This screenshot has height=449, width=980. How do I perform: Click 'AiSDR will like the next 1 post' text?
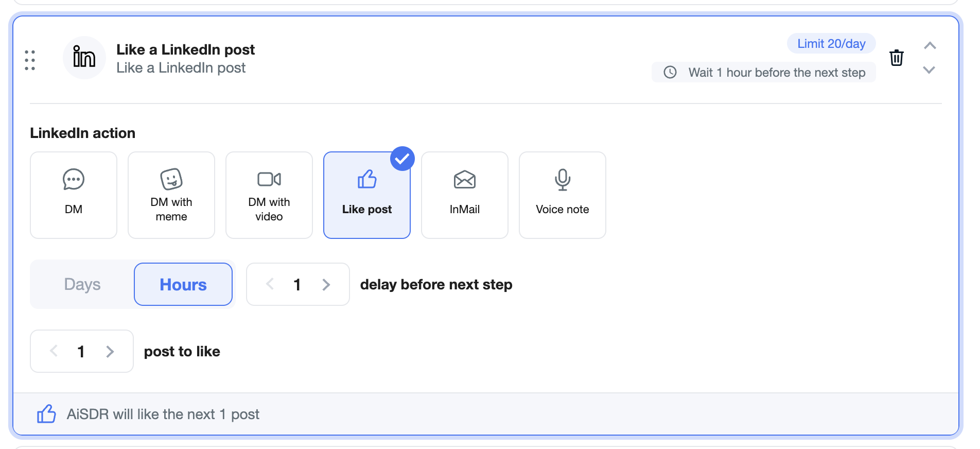point(163,414)
